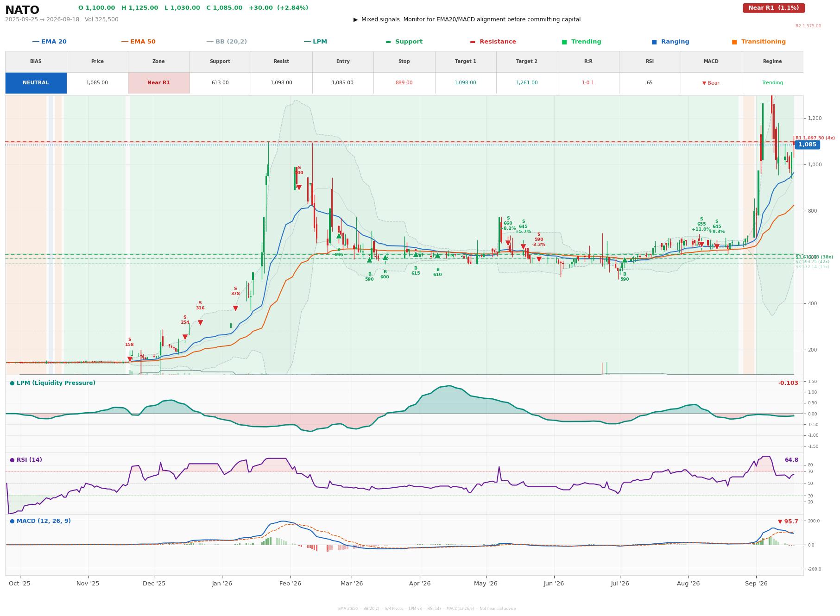Toggle the Resistance legend entry
Image resolution: width=840 pixels, height=616 pixels.
(493, 42)
